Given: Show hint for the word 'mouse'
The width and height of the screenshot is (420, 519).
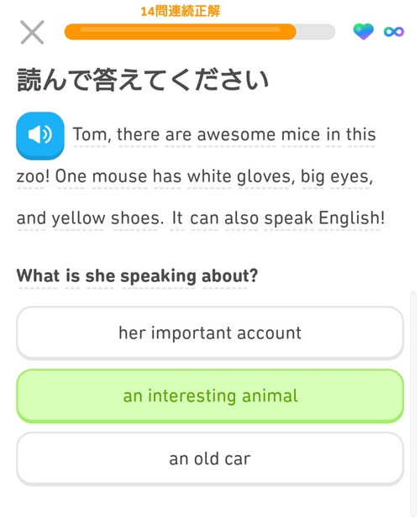Looking at the screenshot, I should click(119, 176).
